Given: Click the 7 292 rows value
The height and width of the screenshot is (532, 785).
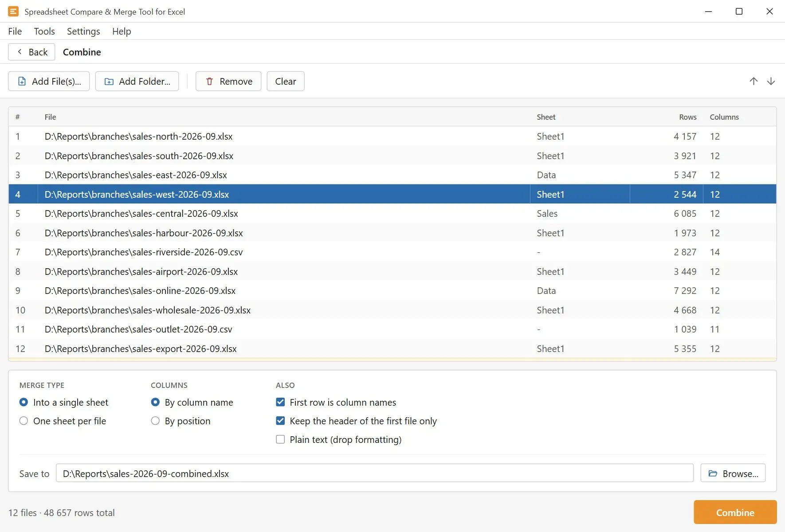Looking at the screenshot, I should click(685, 290).
